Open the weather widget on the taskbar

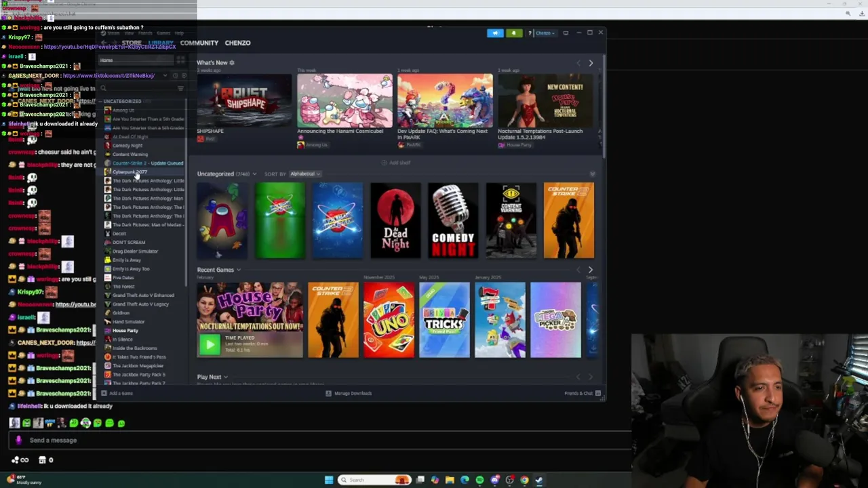pyautogui.click(x=24, y=480)
